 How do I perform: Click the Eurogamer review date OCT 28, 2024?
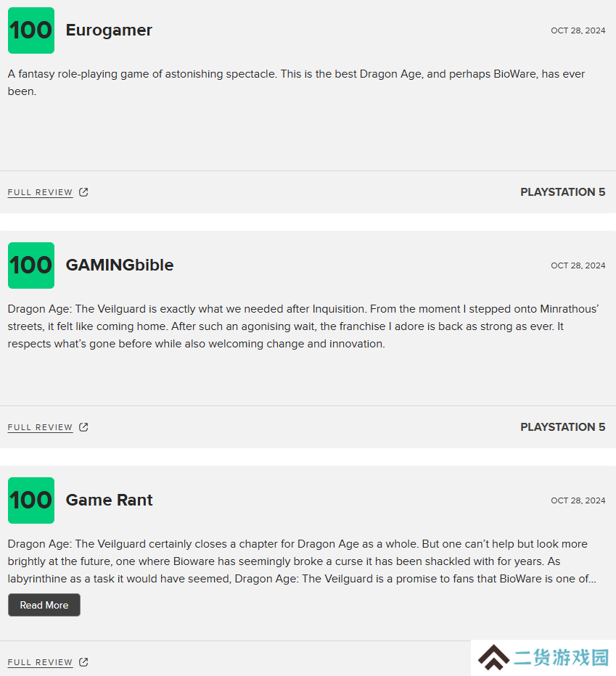[578, 30]
